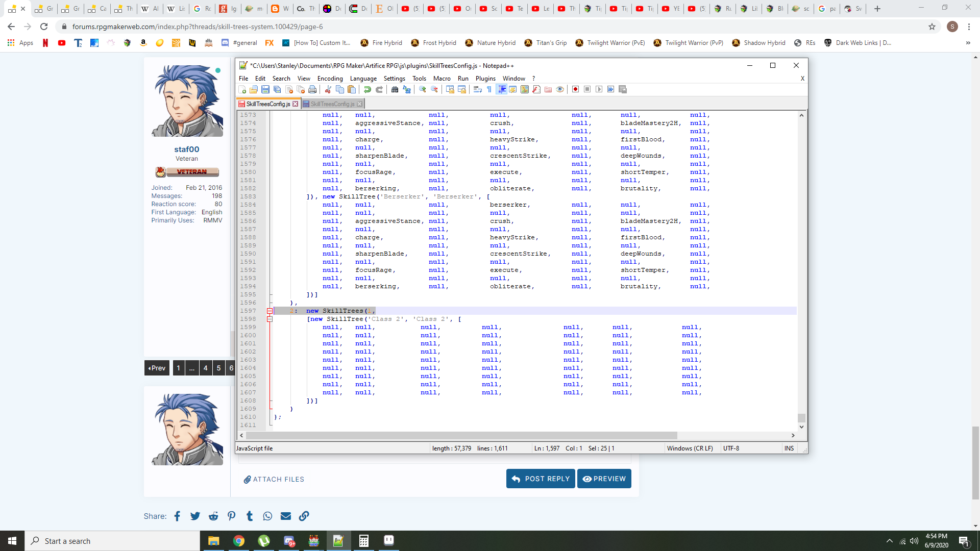Click the Notepad++ editor scroll-down arrow
Screen dimensions: 980x551
pyautogui.click(x=801, y=427)
